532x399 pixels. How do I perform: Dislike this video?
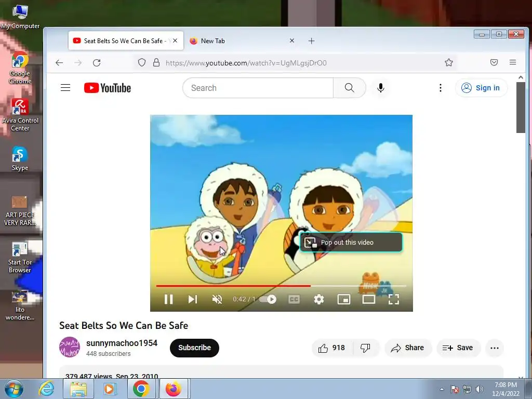click(365, 348)
